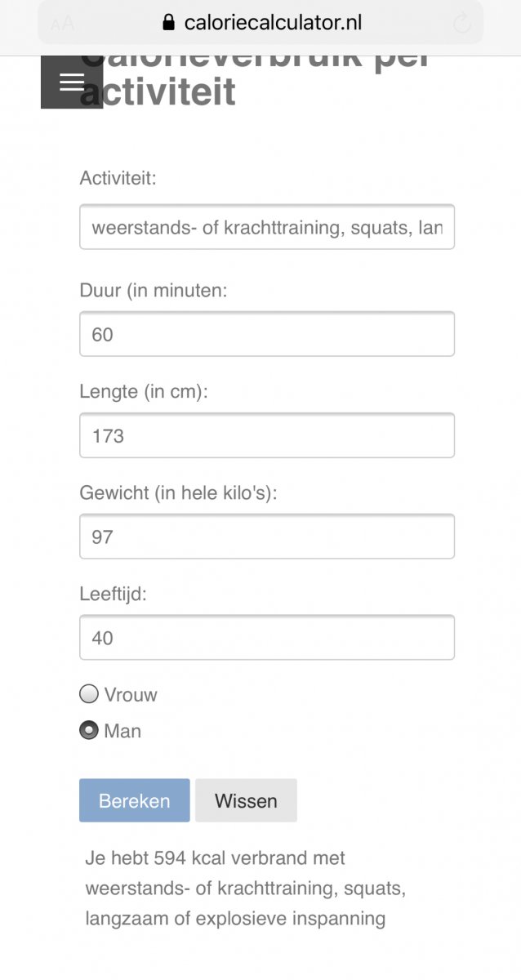Click the Lengte field showing 173
The width and height of the screenshot is (521, 980).
(266, 435)
